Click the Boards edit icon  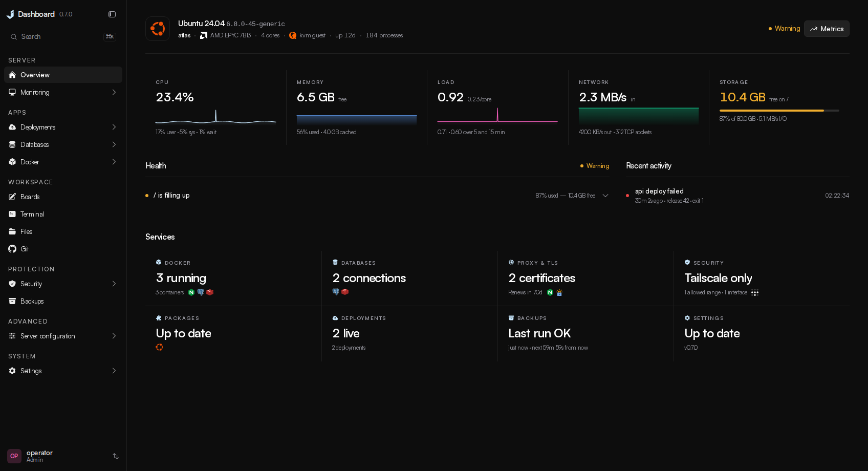pyautogui.click(x=12, y=197)
